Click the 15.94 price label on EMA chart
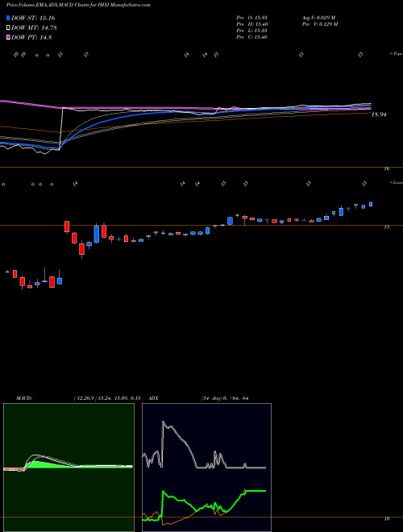This screenshot has width=403, height=532. click(x=379, y=114)
